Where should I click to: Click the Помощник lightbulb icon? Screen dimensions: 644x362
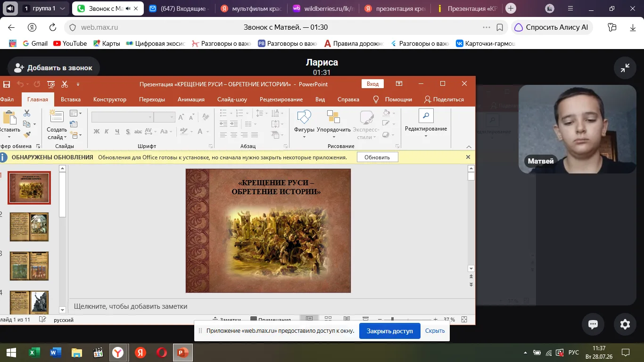tap(376, 99)
